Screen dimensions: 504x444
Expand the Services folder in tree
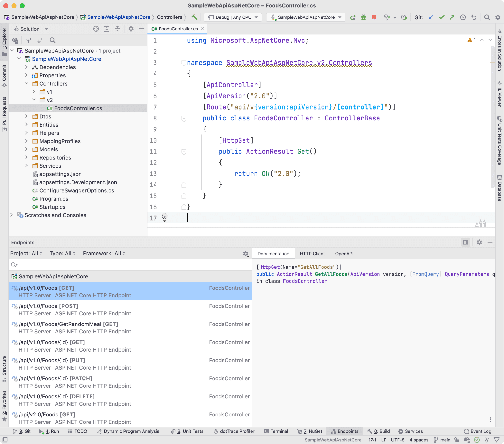(26, 166)
